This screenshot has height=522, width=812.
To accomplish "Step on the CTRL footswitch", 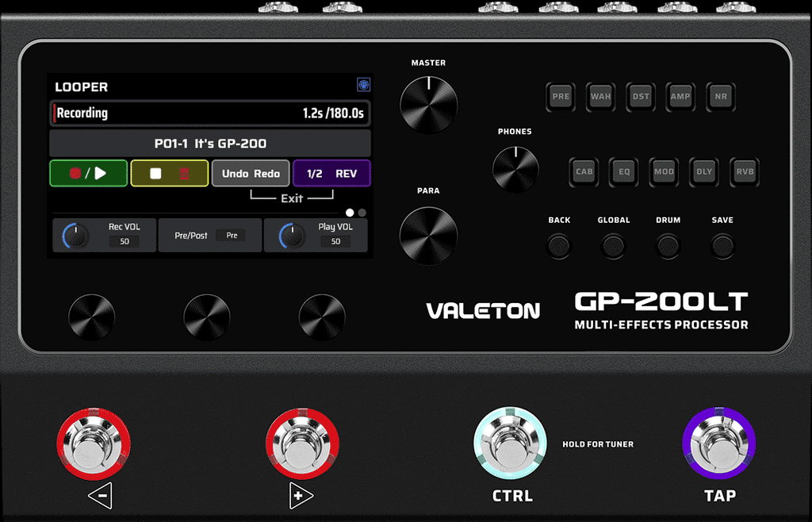I will 510,443.
